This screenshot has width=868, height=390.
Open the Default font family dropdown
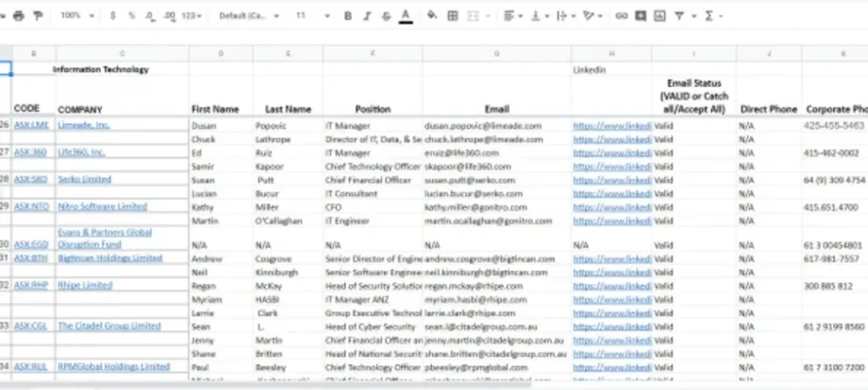pos(249,16)
